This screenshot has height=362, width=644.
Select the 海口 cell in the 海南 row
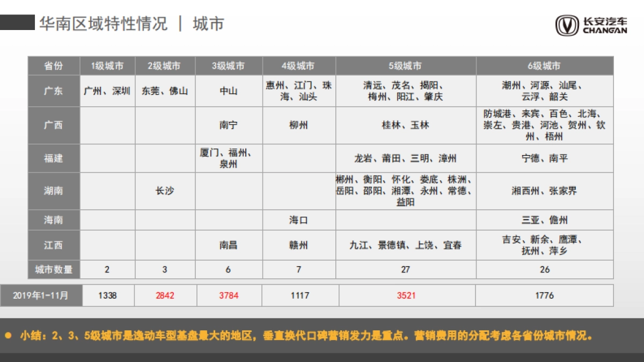click(x=298, y=220)
